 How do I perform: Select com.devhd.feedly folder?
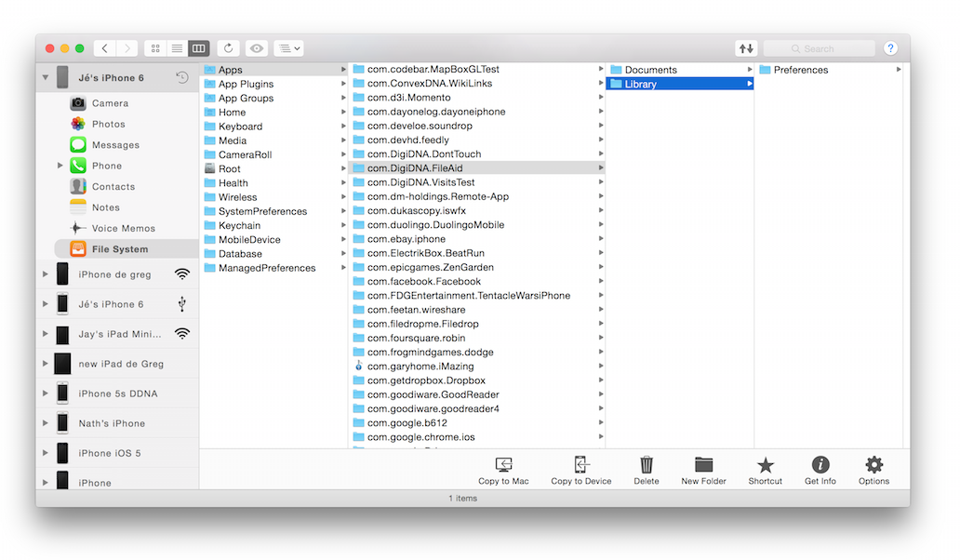pos(477,140)
